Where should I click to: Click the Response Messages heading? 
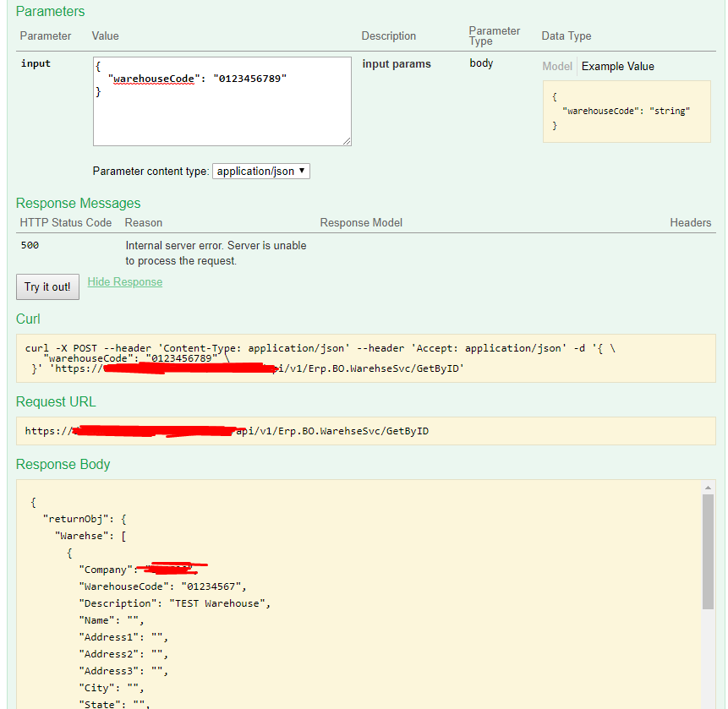click(79, 203)
